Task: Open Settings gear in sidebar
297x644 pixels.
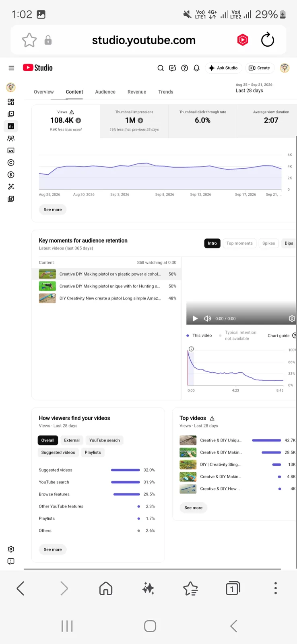Action: click(11, 549)
